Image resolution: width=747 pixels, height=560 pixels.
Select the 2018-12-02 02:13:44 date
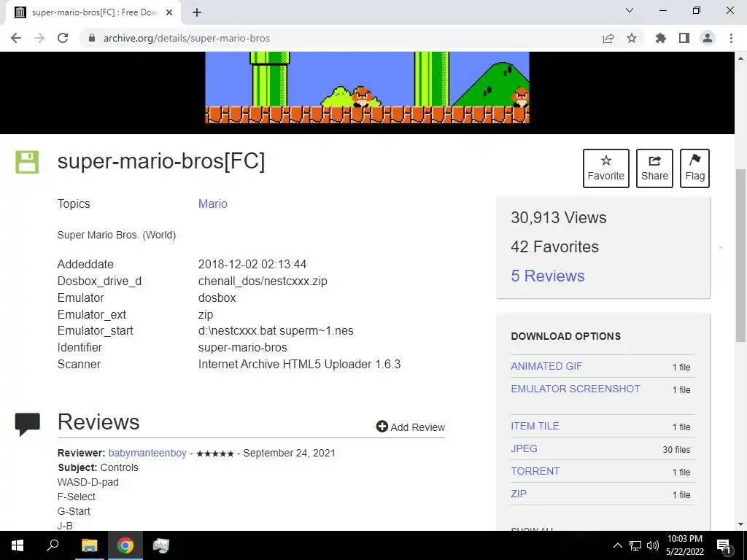tap(252, 264)
